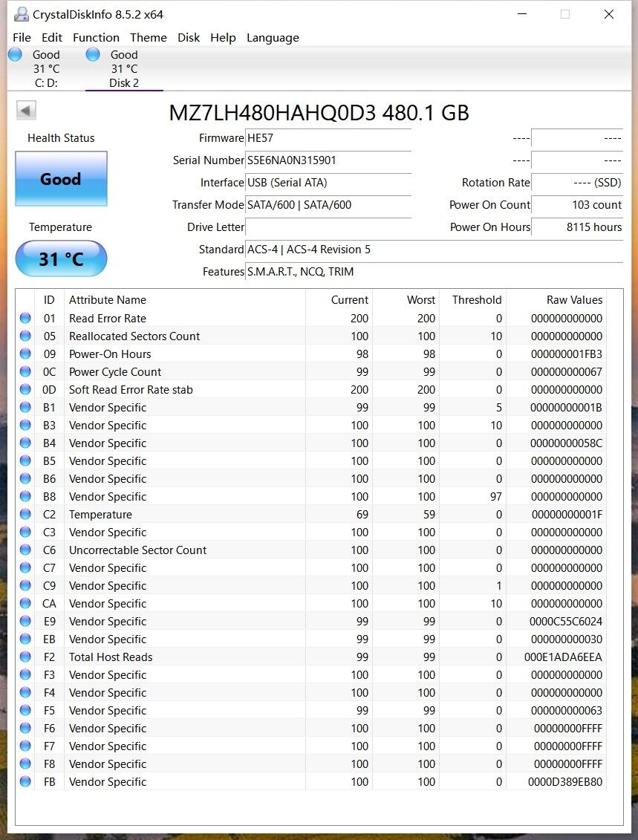Click status orb for Soft Read Error Rate row
Screen dimensions: 638x840
tap(25, 389)
